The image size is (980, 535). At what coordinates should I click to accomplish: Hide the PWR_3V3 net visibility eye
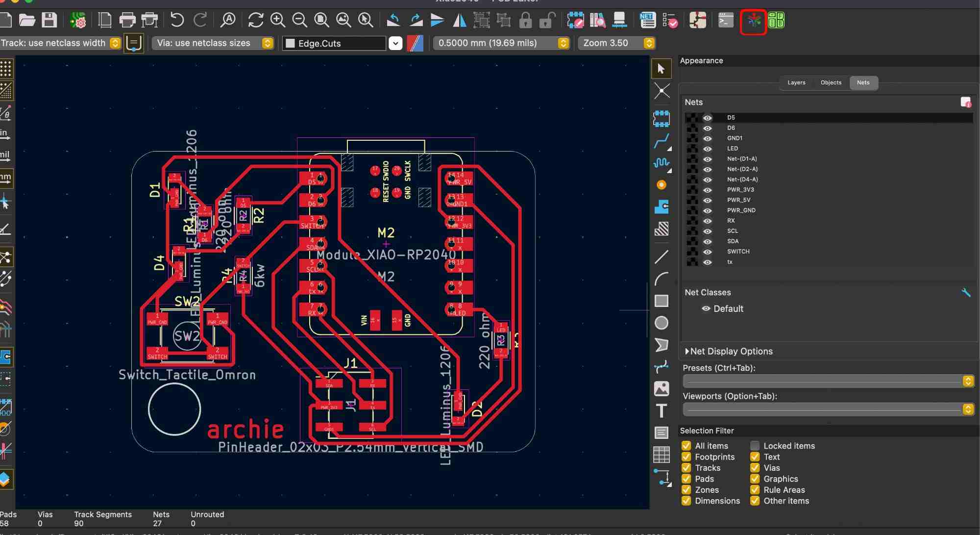click(x=707, y=190)
